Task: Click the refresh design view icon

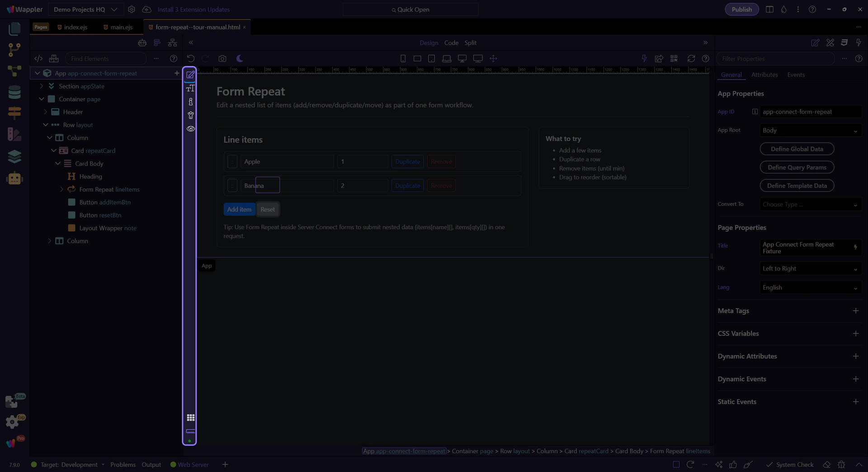Action: tap(691, 58)
